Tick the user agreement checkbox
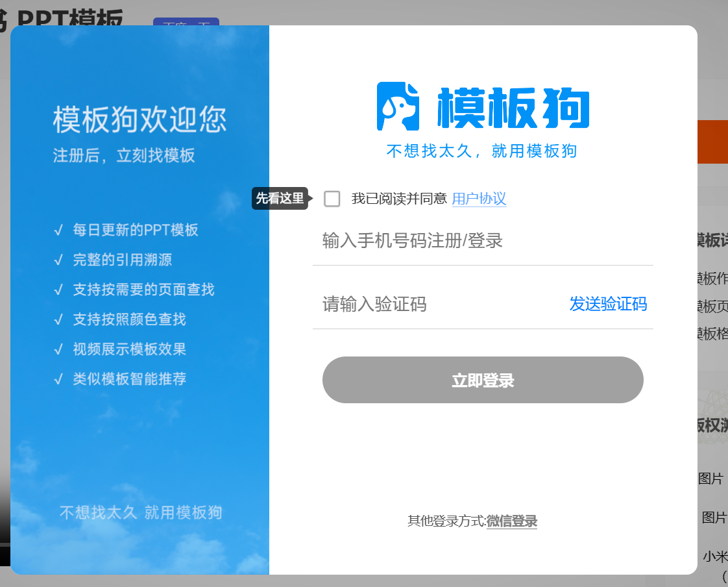Screen dimensions: 728x587 click(332, 199)
